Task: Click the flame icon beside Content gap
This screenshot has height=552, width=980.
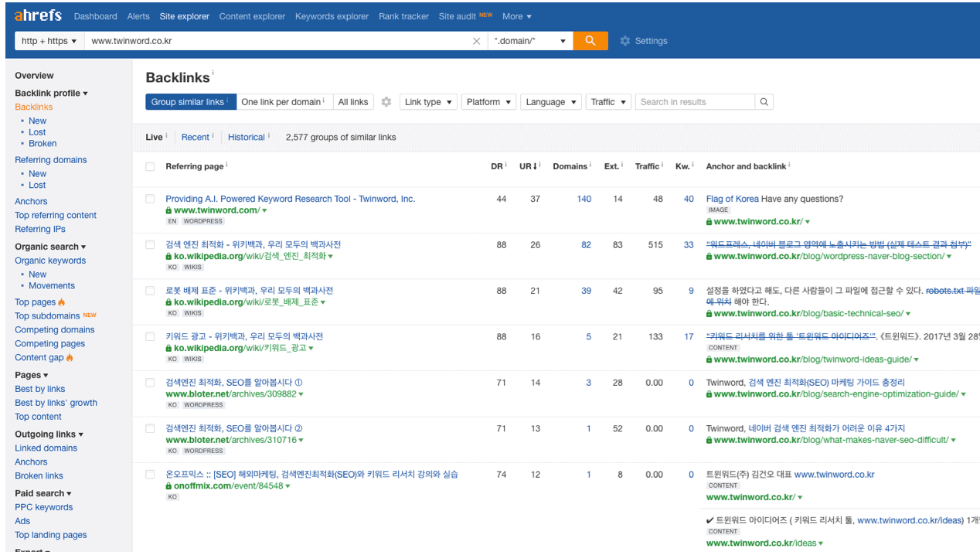Action: [x=70, y=358]
